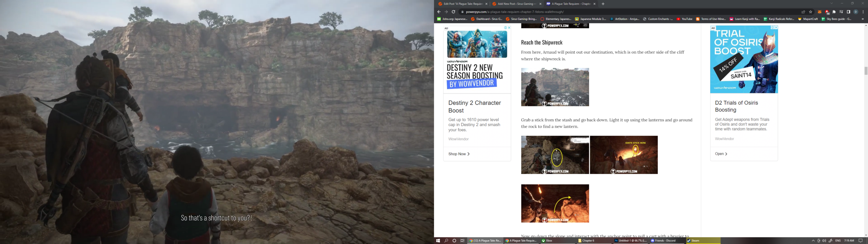Open the media control playlist icon
868x244 pixels.
tap(841, 12)
